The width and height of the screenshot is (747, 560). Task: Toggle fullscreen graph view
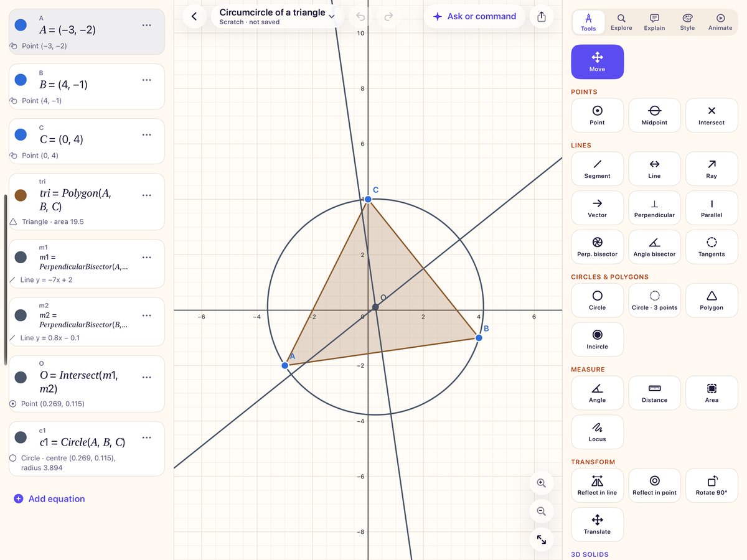point(542,540)
